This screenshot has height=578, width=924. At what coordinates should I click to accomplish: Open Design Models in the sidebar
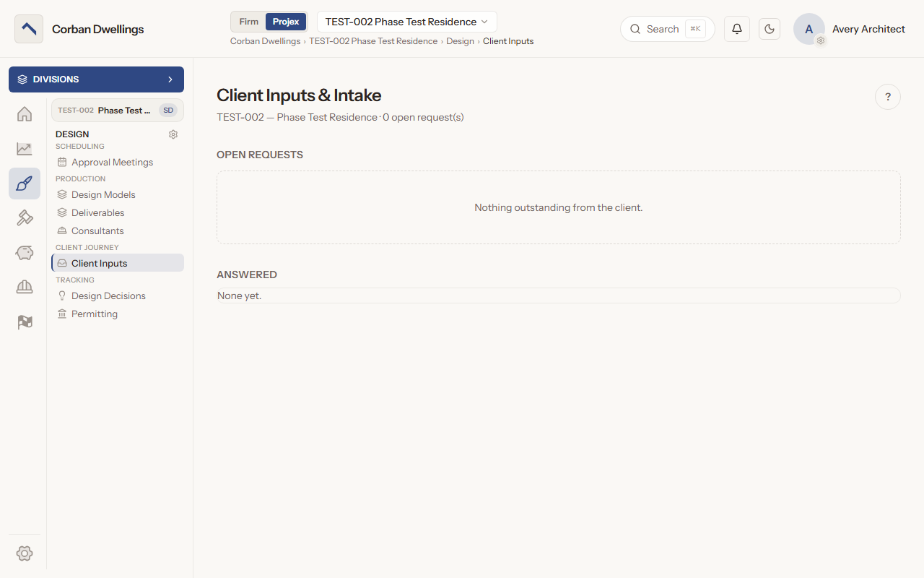(x=118, y=195)
